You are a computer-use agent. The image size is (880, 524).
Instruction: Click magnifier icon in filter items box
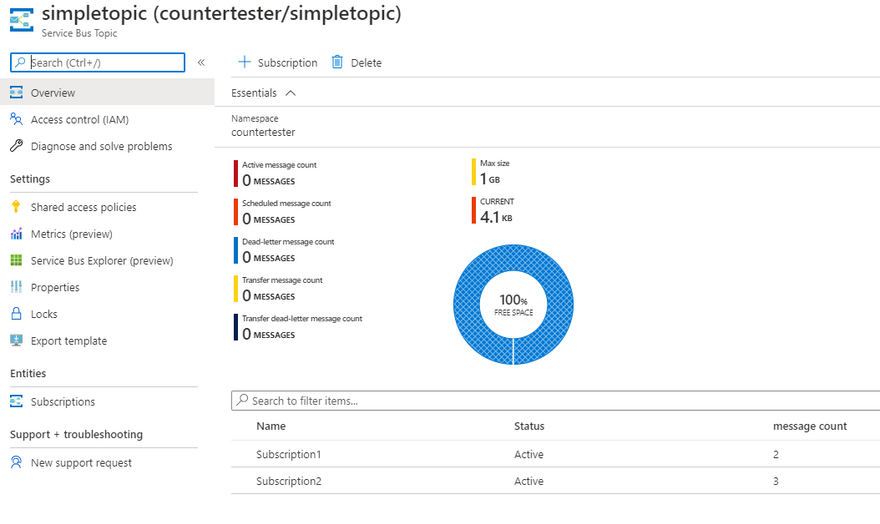point(242,400)
